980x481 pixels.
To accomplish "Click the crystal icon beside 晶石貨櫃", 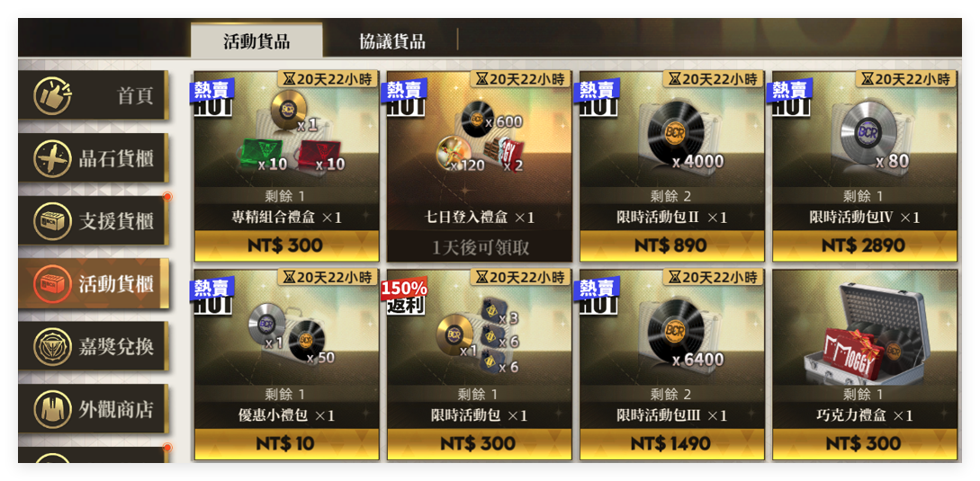I will pos(52,158).
